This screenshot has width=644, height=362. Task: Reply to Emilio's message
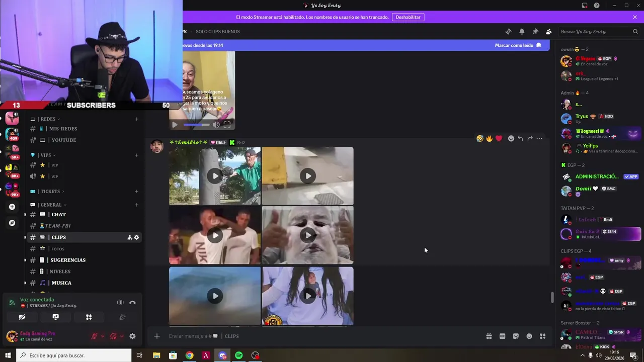coord(521,138)
